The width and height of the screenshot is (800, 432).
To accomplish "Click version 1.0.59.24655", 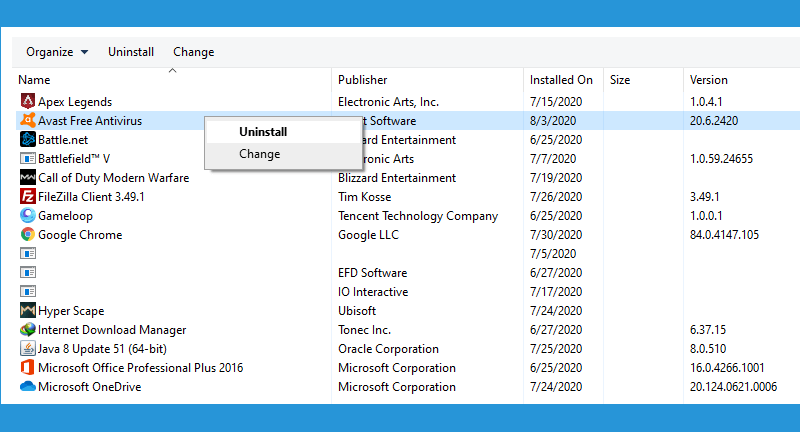I will click(721, 159).
